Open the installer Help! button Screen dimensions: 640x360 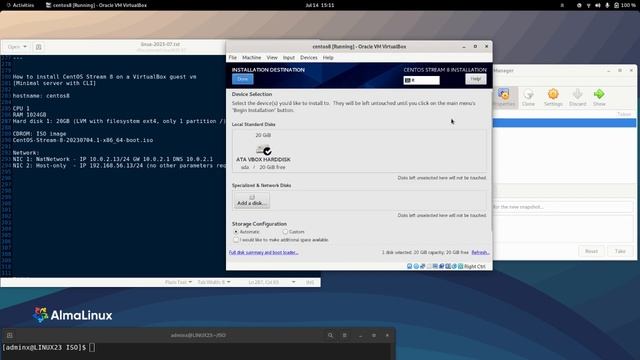coord(476,79)
